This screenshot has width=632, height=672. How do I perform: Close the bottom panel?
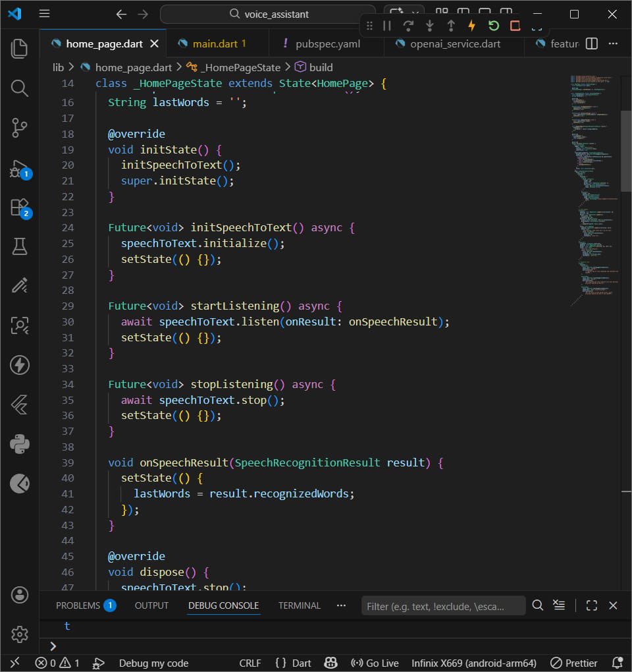click(613, 605)
